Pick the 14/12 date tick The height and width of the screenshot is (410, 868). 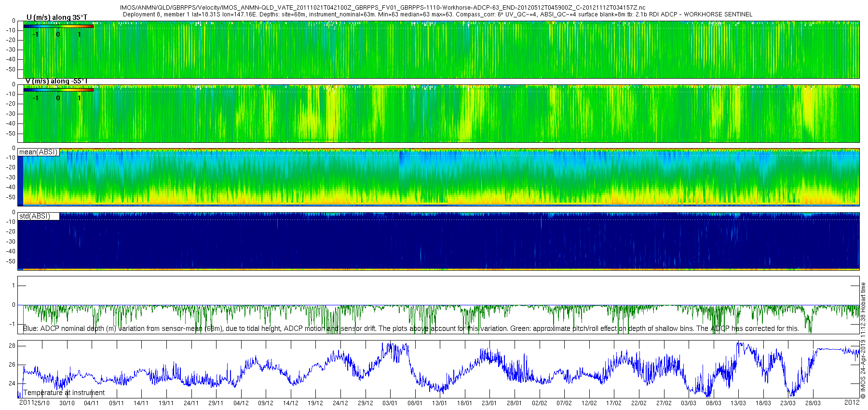pyautogui.click(x=290, y=403)
